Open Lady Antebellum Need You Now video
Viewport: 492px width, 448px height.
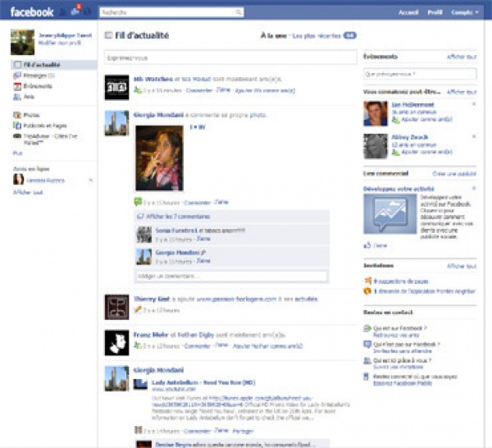click(x=203, y=382)
